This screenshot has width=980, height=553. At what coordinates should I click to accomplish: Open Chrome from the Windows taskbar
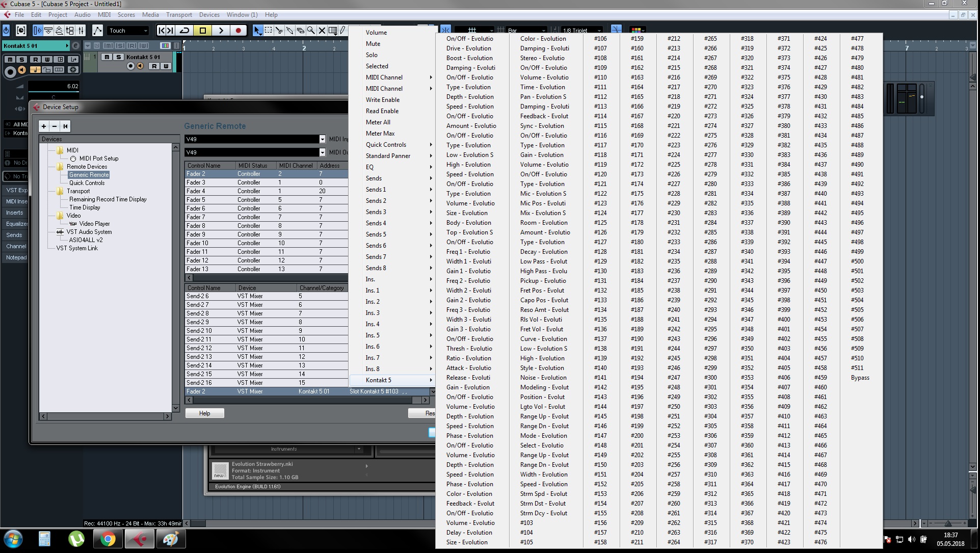click(x=108, y=539)
